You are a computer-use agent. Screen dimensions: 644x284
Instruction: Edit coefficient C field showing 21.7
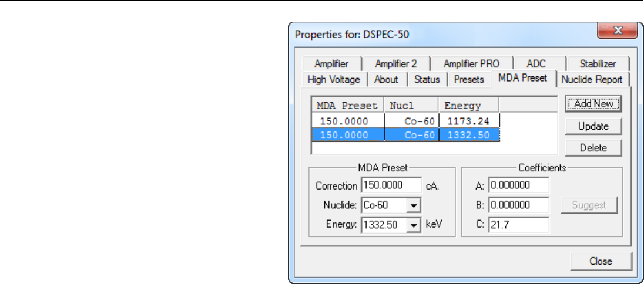pos(519,225)
